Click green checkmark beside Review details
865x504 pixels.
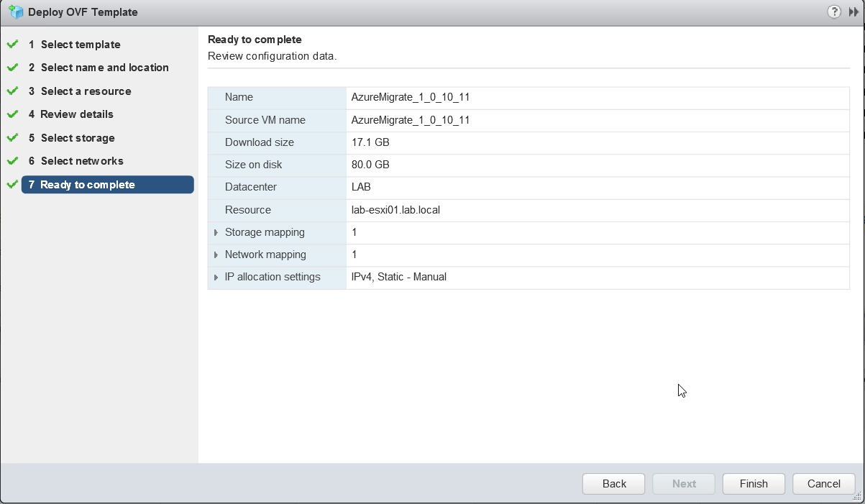(x=12, y=114)
